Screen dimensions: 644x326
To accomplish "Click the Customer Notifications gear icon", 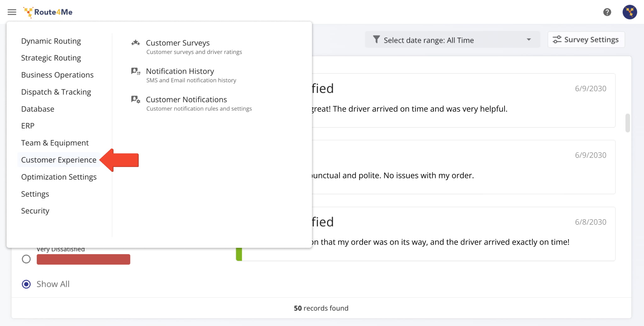I will coord(136,100).
